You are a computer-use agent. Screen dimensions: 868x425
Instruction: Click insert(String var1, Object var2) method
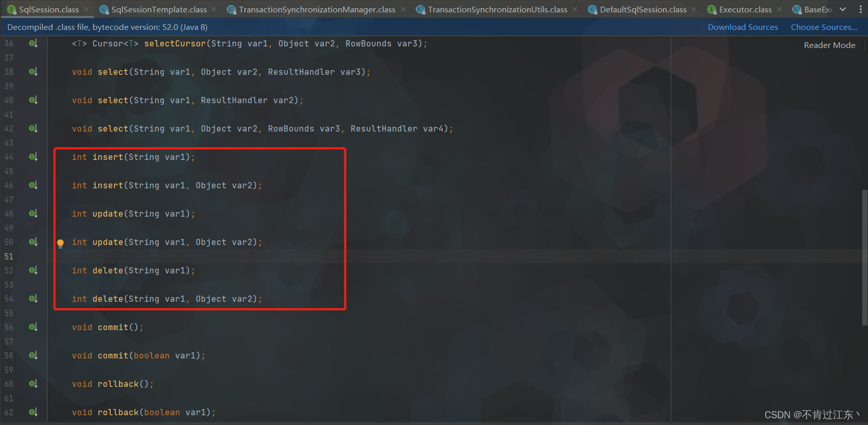pyautogui.click(x=107, y=186)
